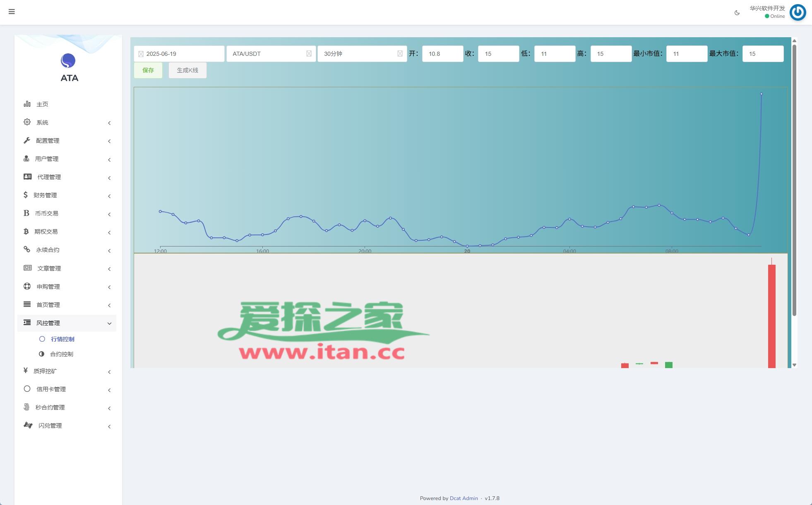The image size is (812, 505).
Task: Click the 低 low price field
Action: pos(555,54)
